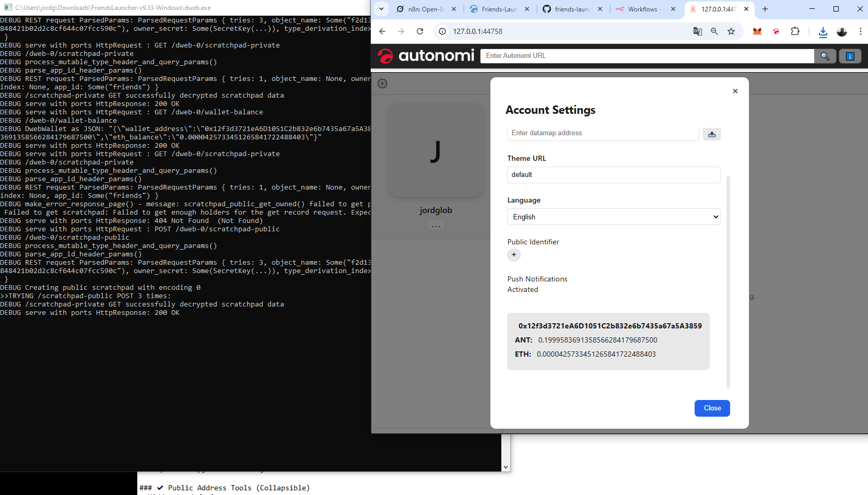
Task: Click the Account Settings heading
Action: click(550, 110)
